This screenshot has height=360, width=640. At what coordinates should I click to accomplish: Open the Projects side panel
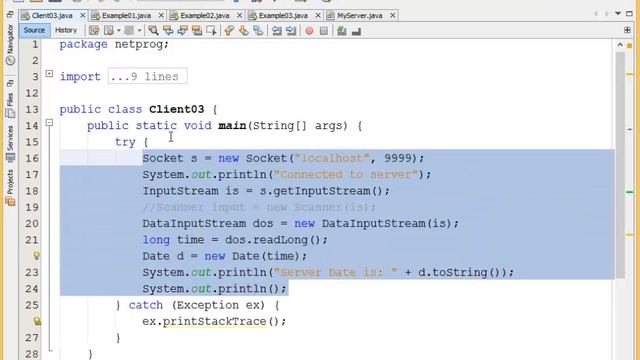click(10, 187)
